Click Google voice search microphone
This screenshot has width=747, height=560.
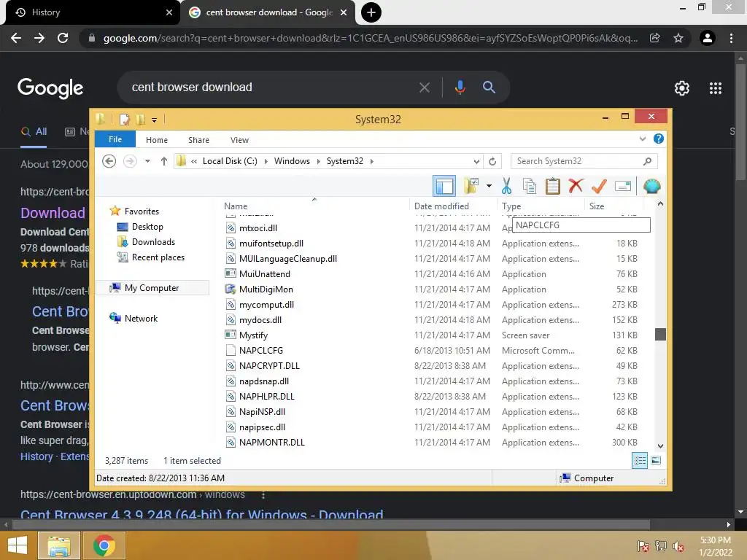pyautogui.click(x=460, y=87)
